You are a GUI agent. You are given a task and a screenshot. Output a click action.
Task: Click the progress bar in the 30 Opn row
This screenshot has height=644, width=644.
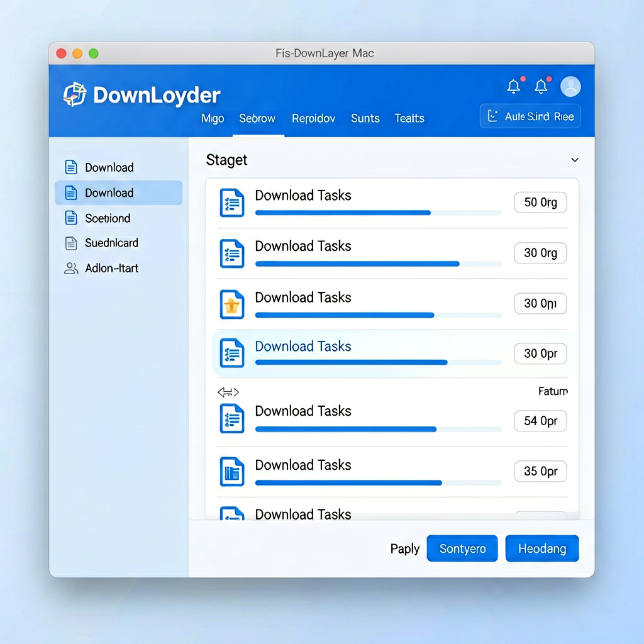[378, 315]
